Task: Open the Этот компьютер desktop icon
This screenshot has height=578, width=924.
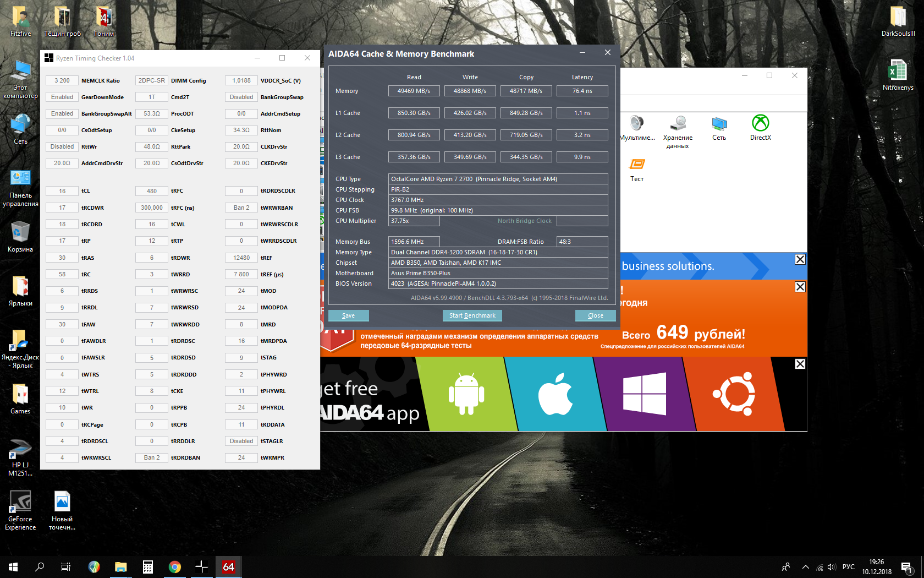Action: 20,79
